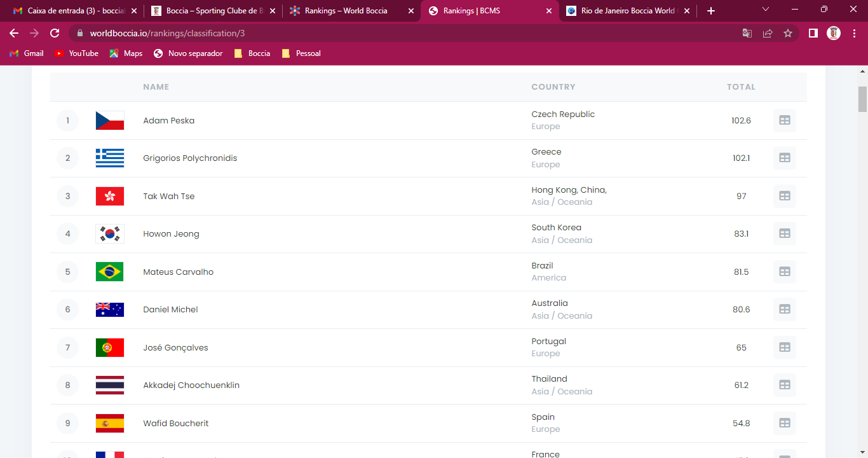Share this page via the share icon
Viewport: 868px width, 458px height.
(x=768, y=33)
